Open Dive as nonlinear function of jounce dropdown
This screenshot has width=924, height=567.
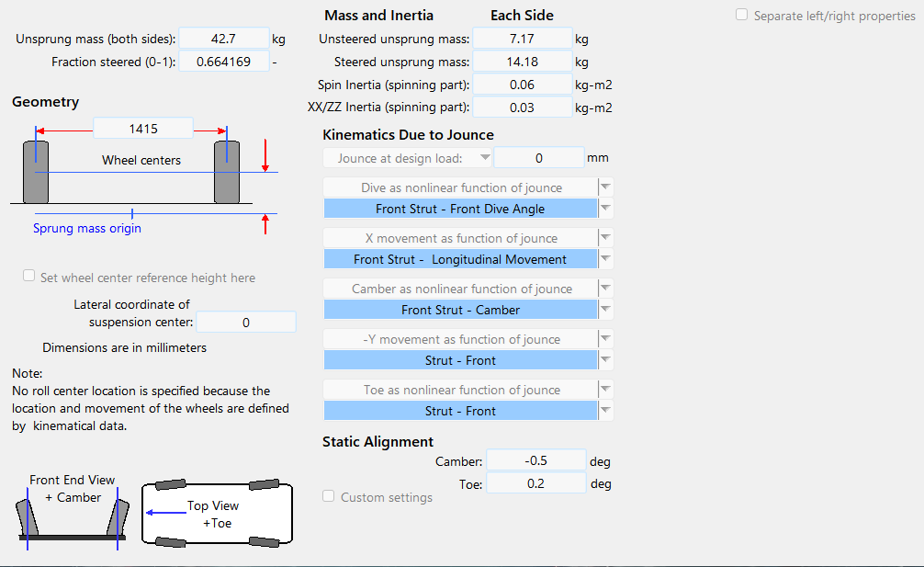coord(605,187)
